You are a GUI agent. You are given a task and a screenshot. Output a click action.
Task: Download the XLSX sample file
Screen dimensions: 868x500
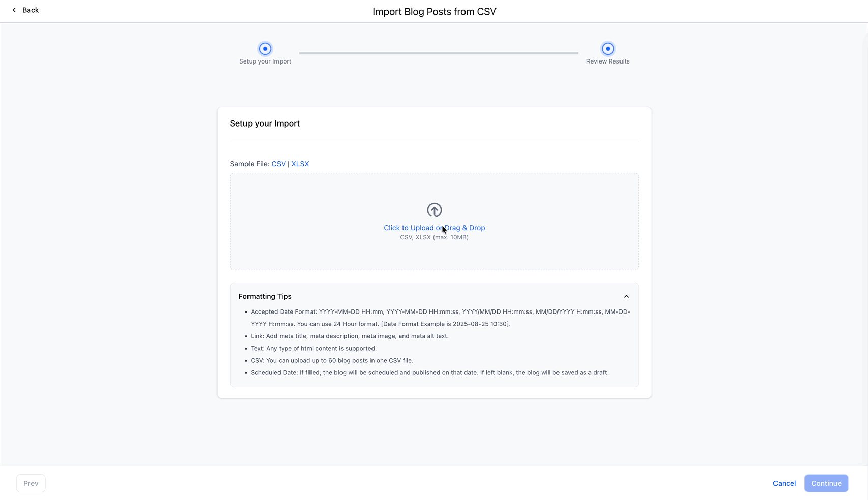[x=300, y=164]
